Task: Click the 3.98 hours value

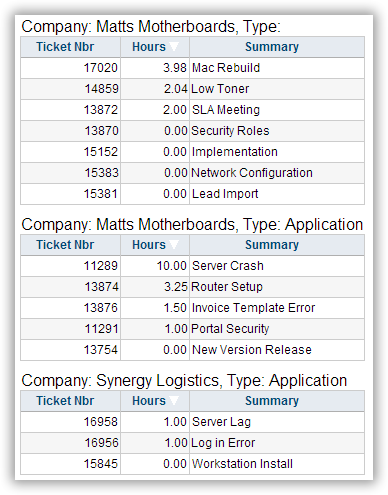Action: (x=175, y=68)
